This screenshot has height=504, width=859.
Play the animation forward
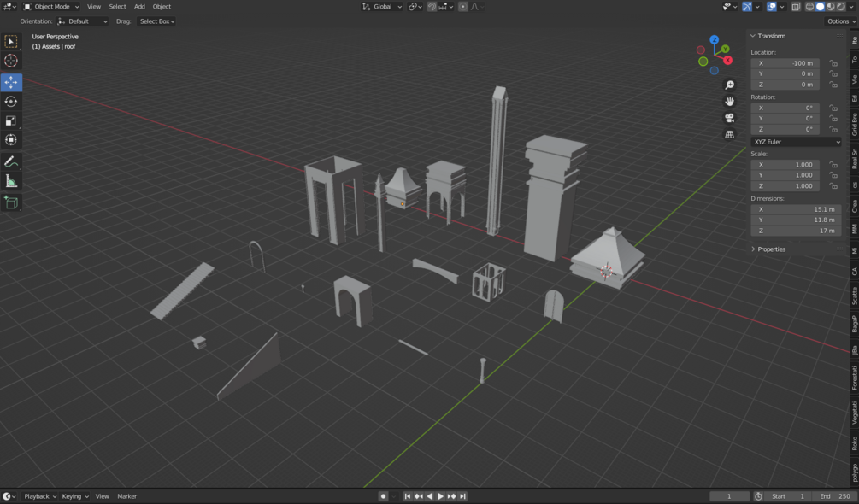point(440,496)
